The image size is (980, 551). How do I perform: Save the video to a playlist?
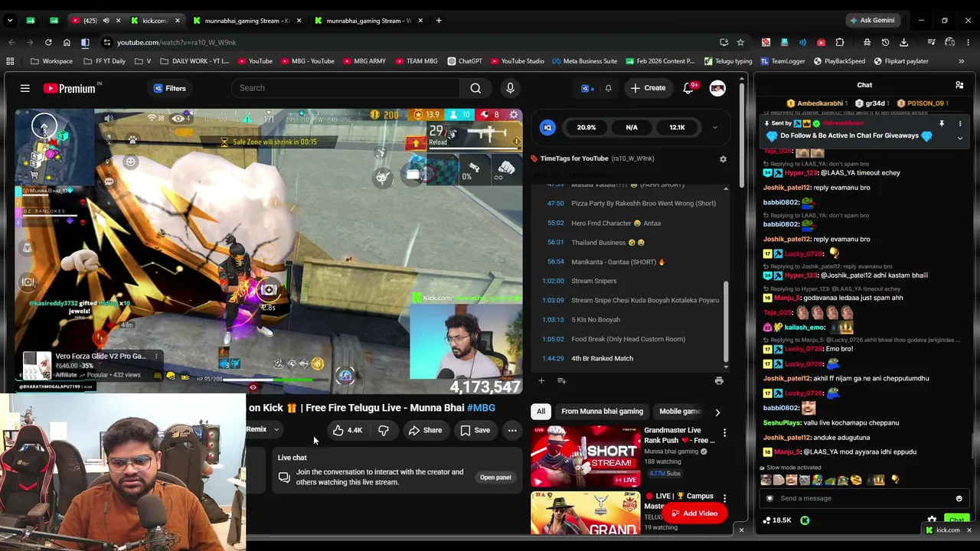pos(475,430)
